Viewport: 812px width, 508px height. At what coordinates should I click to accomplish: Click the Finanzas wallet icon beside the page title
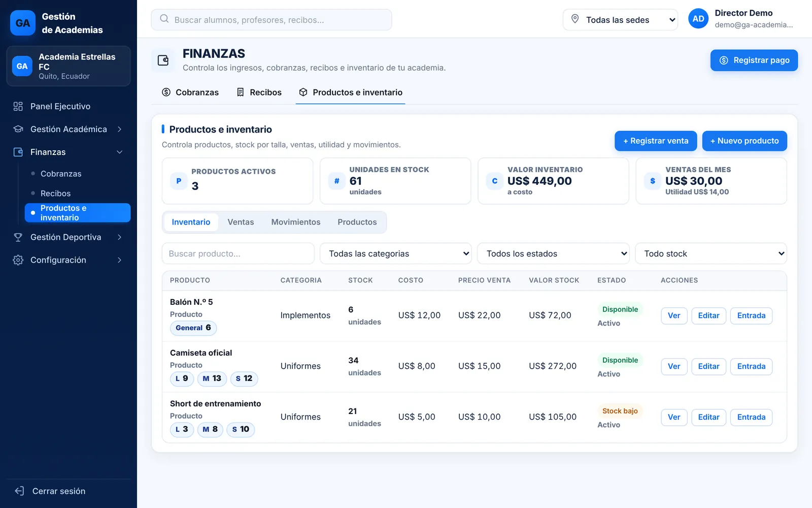pos(163,60)
